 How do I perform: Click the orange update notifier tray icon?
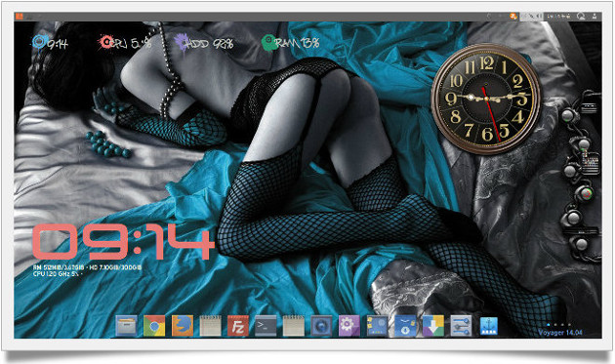coord(513,16)
